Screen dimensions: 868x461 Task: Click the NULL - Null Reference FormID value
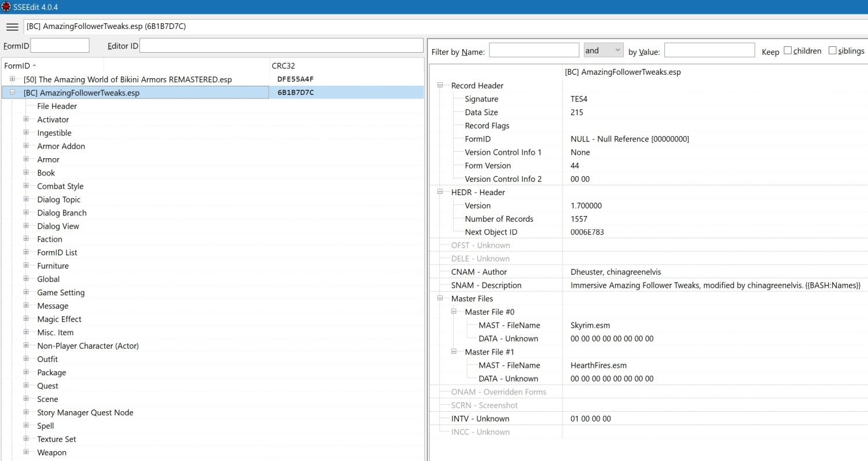[630, 139]
